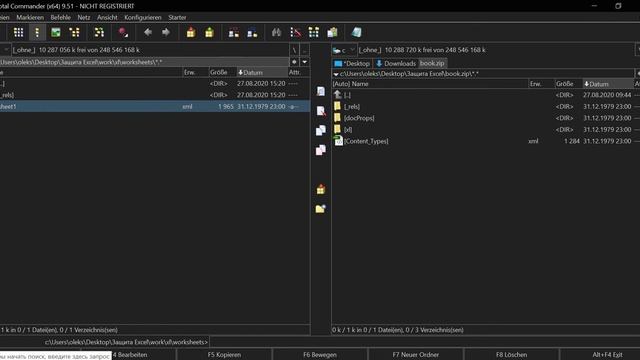Click the new folder icon in middle bar

321,209
